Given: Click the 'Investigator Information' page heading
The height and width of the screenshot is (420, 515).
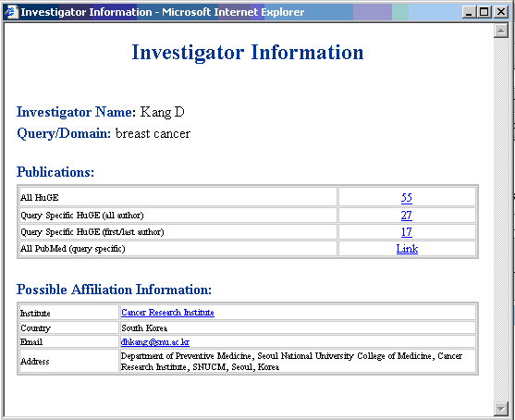Looking at the screenshot, I should tap(248, 52).
